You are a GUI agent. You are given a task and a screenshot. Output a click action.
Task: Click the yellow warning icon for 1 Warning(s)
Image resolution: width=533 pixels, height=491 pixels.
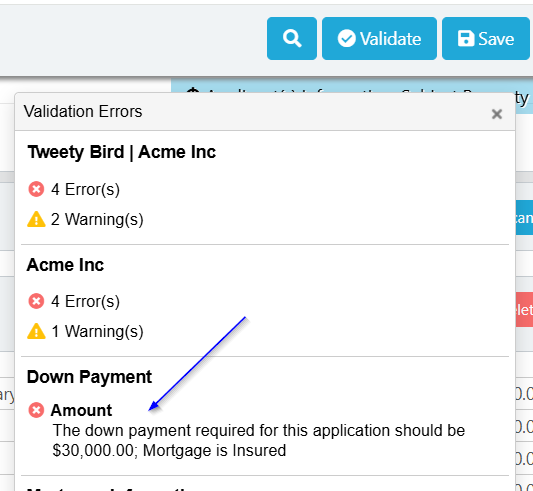click(36, 331)
